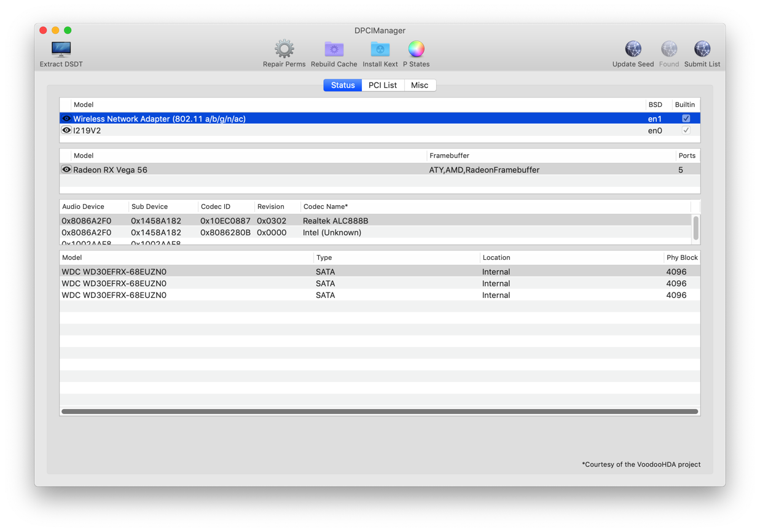This screenshot has width=760, height=532.
Task: Select the Realtek ALC888B codec row
Action: [x=375, y=221]
